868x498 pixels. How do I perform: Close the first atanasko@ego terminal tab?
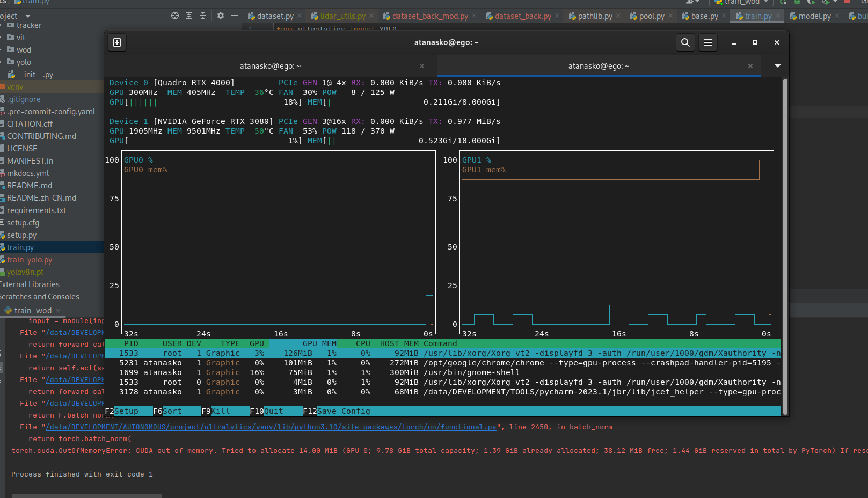tap(422, 66)
